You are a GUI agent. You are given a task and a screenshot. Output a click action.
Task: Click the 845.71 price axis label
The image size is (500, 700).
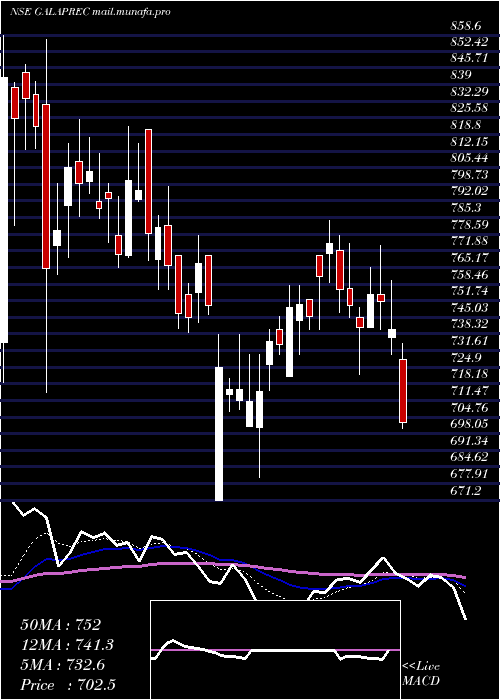tap(470, 57)
